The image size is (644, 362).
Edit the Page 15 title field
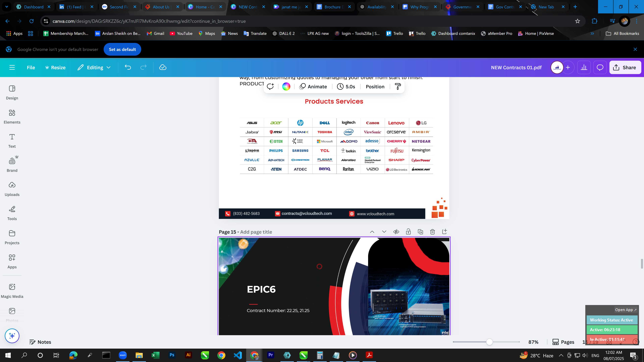click(x=256, y=232)
